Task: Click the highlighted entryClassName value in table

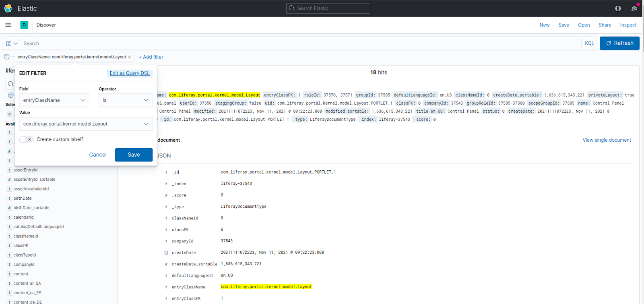Action: [266, 287]
